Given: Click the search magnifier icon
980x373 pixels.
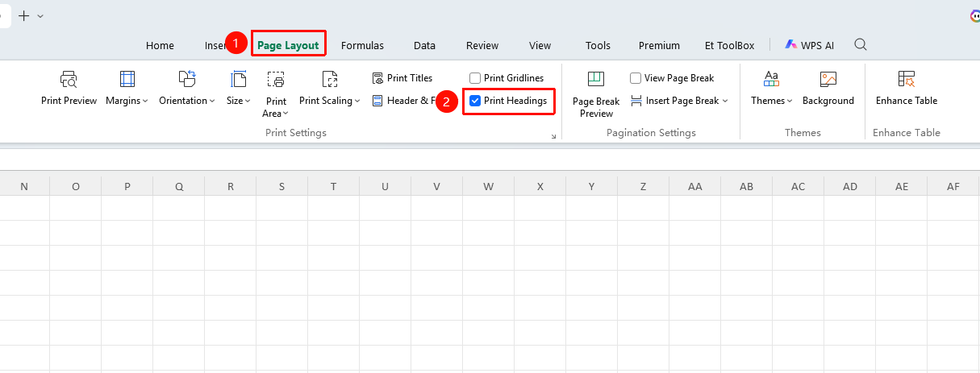Looking at the screenshot, I should pyautogui.click(x=861, y=44).
